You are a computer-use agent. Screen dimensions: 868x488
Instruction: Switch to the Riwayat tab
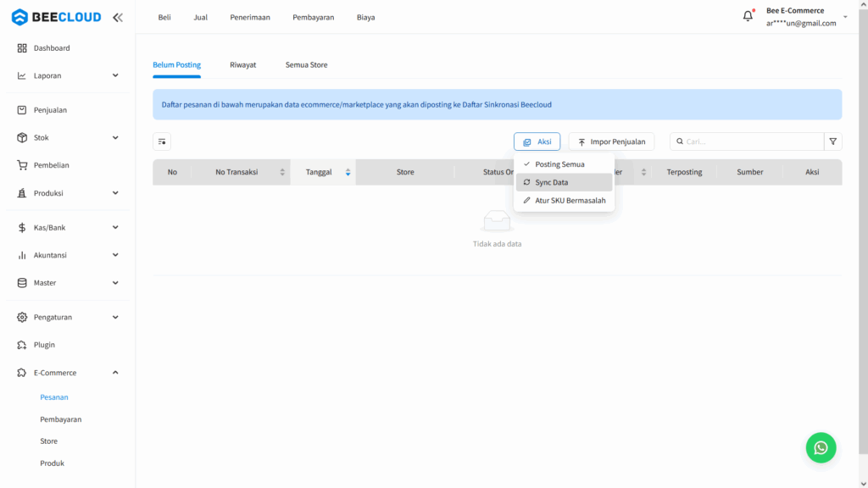click(x=242, y=64)
